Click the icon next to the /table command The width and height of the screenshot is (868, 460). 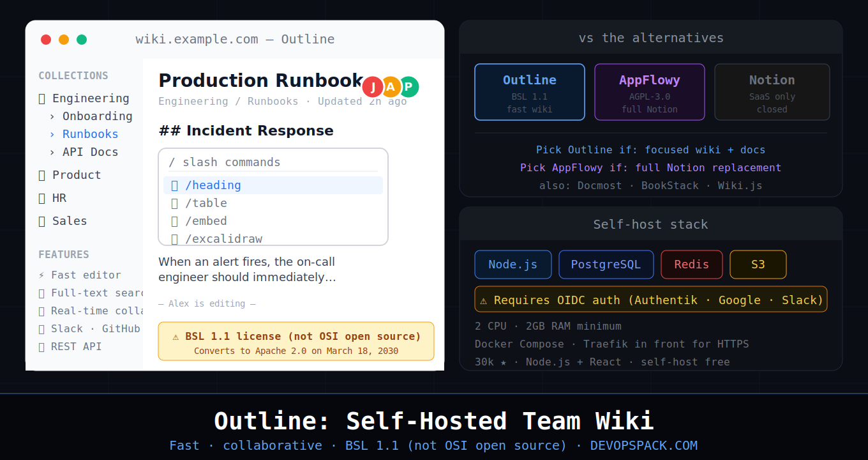tap(174, 203)
